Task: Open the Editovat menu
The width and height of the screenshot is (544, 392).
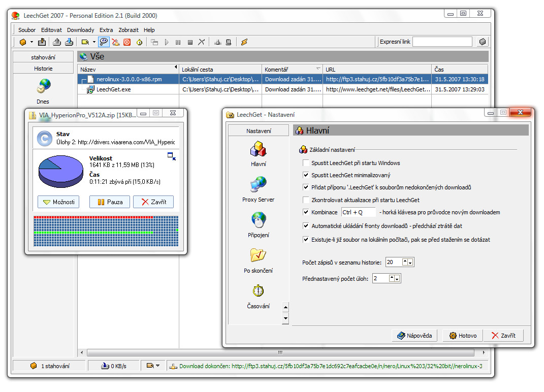Action: [51, 30]
